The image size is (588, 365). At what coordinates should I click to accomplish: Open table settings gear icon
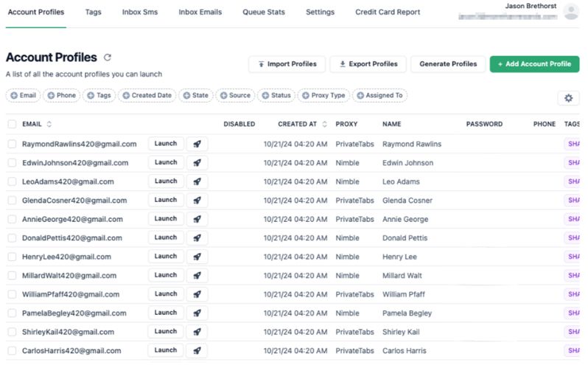point(568,98)
